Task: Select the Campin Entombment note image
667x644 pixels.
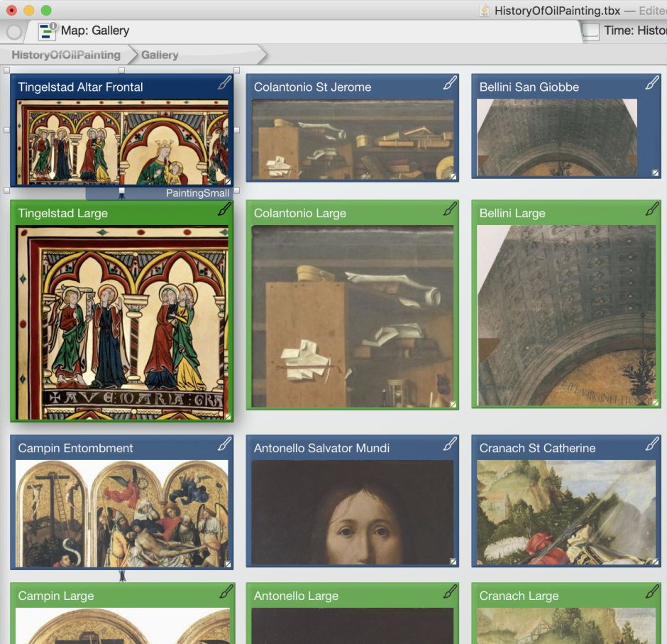Action: pyautogui.click(x=122, y=513)
